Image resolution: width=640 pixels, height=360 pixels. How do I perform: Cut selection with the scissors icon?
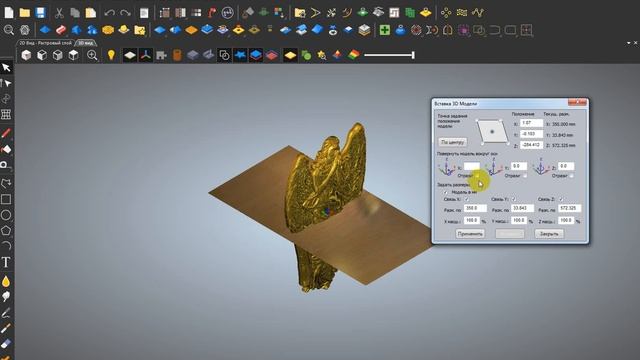click(x=59, y=13)
